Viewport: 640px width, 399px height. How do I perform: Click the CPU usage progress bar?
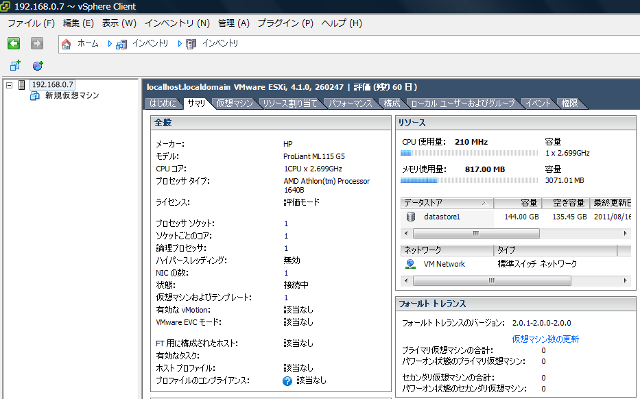click(x=469, y=153)
